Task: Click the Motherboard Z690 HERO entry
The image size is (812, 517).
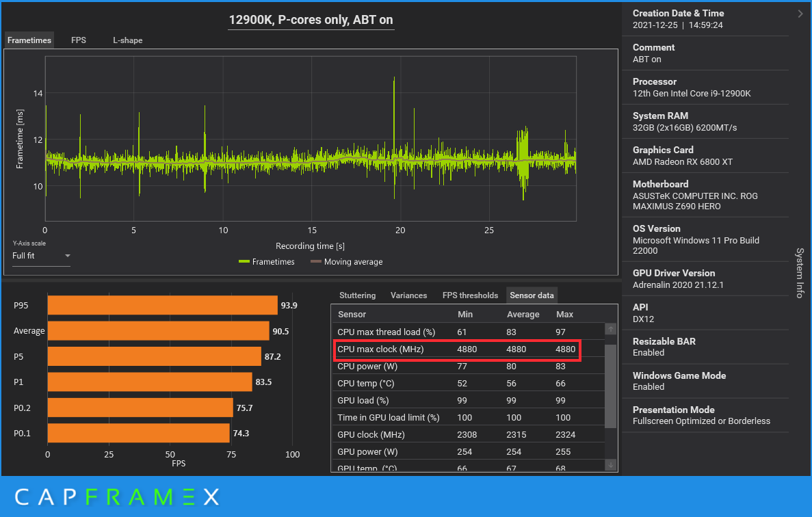Action: pyautogui.click(x=705, y=195)
